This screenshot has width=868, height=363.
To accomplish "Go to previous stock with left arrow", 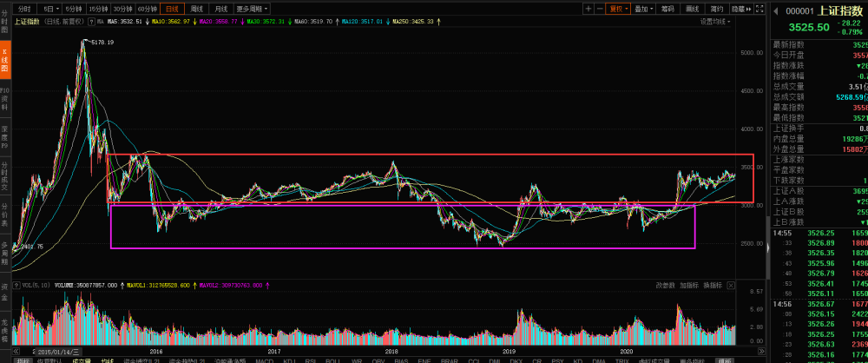I will click(776, 11).
